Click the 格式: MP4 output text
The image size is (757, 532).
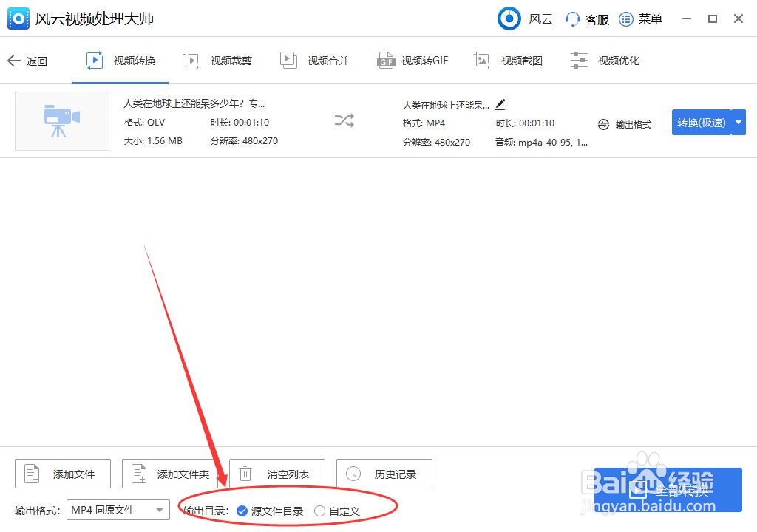424,123
